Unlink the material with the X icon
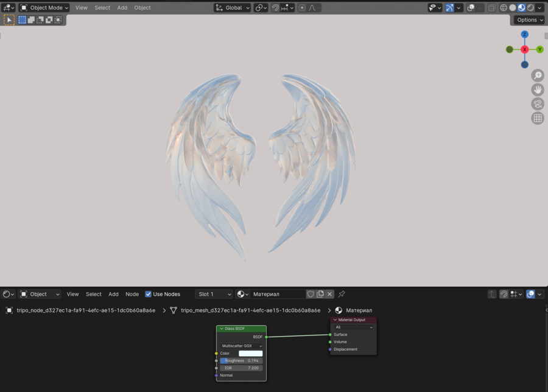548x392 pixels. coord(329,294)
